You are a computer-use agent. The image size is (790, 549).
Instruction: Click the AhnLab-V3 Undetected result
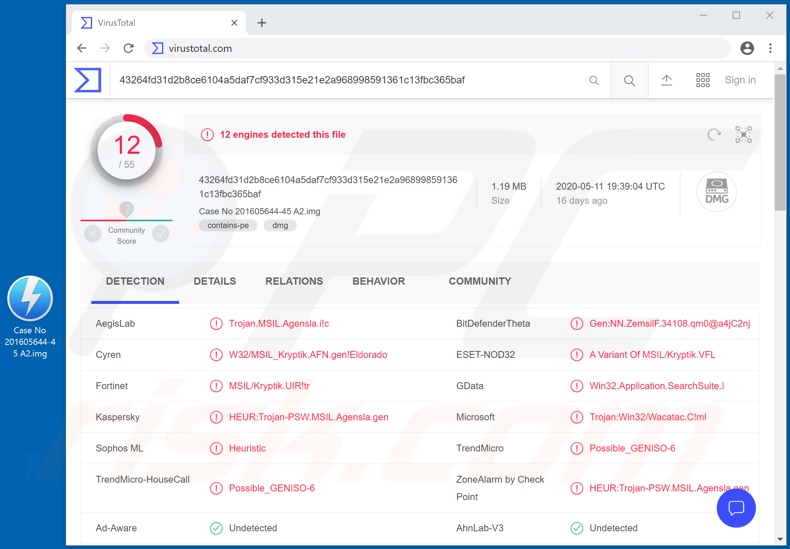pyautogui.click(x=613, y=528)
